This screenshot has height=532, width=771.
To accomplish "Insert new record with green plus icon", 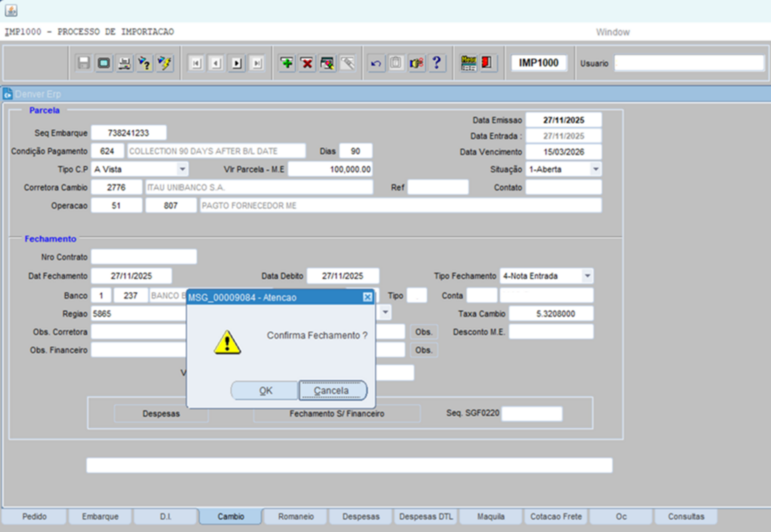I will tap(287, 63).
